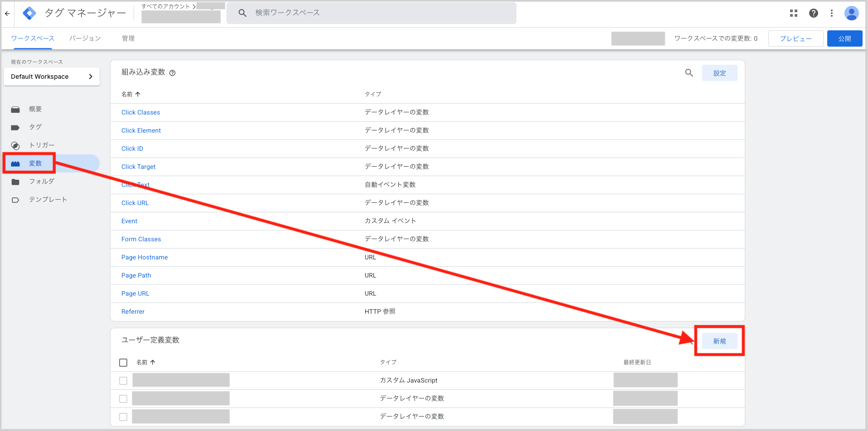Click the HTTP 参照 type cell
Viewport: 868px width, 431px height.
coord(380,311)
